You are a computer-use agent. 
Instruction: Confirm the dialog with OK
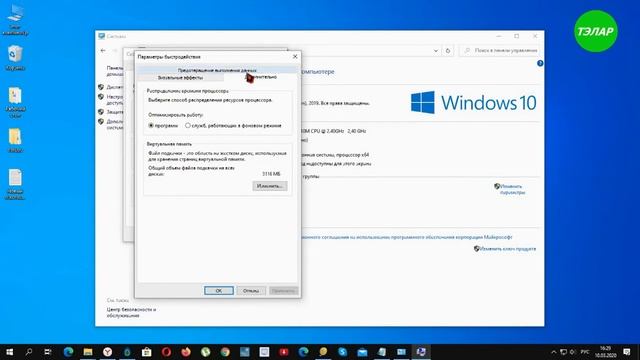tap(219, 291)
